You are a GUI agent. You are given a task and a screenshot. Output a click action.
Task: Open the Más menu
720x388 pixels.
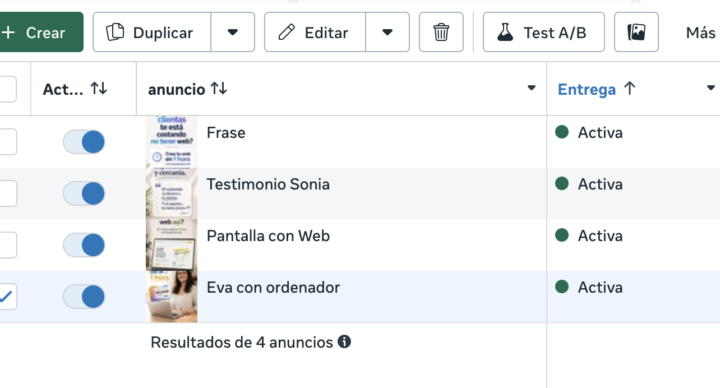[700, 33]
